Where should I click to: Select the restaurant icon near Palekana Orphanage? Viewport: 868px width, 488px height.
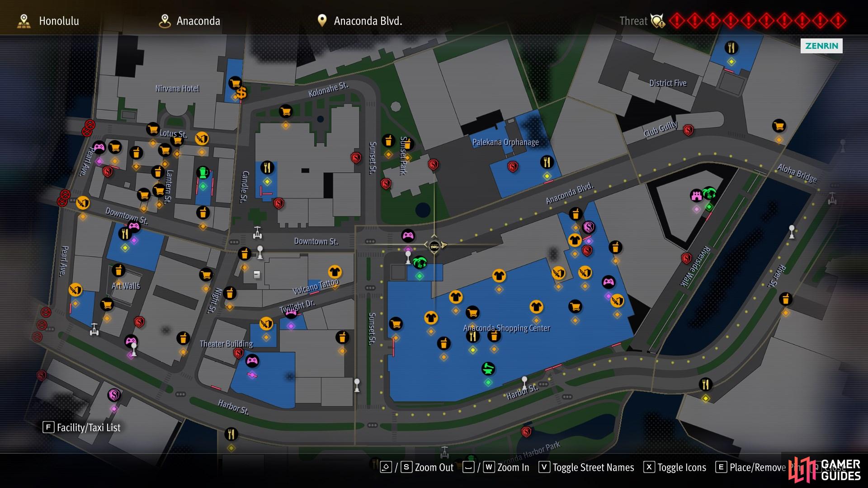(x=547, y=162)
